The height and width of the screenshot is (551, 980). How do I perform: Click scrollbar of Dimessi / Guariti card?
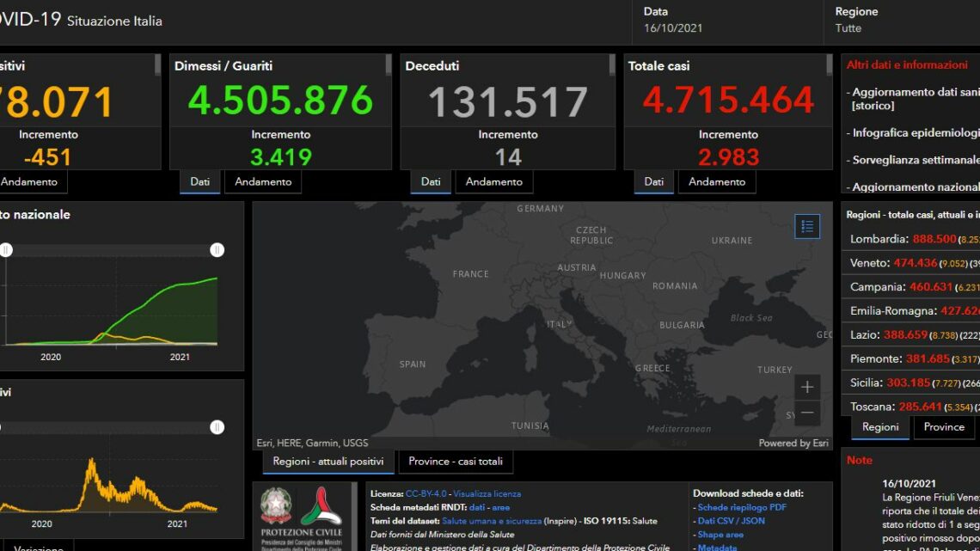tap(388, 65)
